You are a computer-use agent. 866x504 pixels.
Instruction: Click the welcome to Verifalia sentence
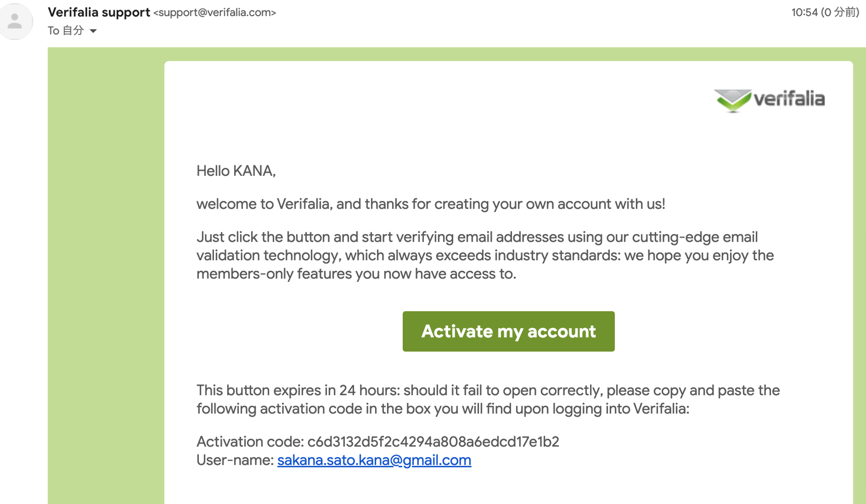[430, 204]
